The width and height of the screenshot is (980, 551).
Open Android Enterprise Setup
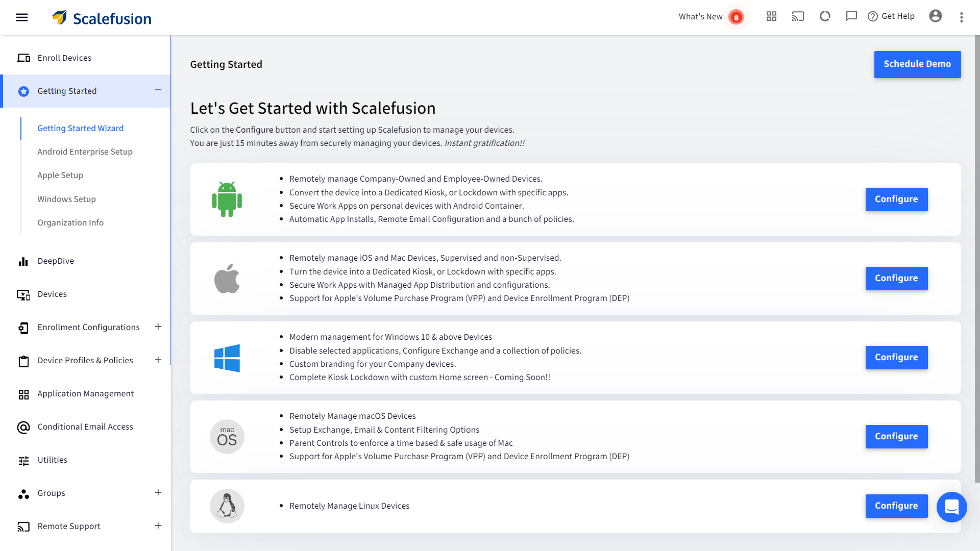pyautogui.click(x=85, y=152)
